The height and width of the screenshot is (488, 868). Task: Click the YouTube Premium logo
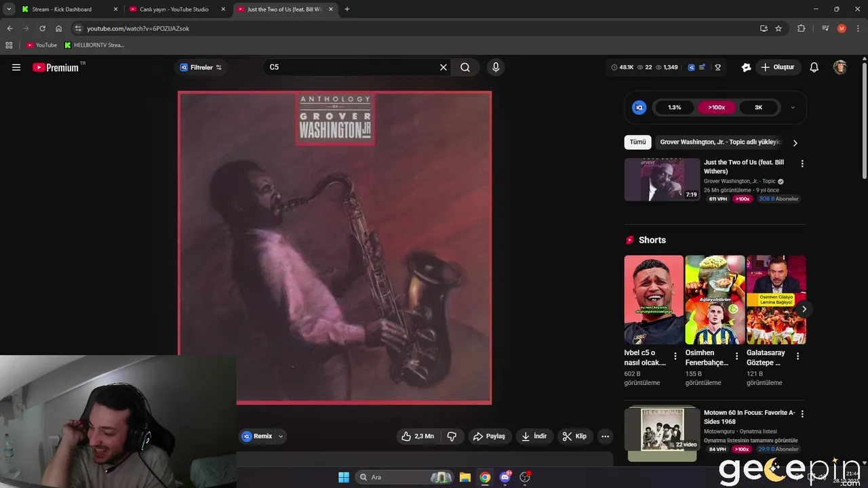(56, 67)
